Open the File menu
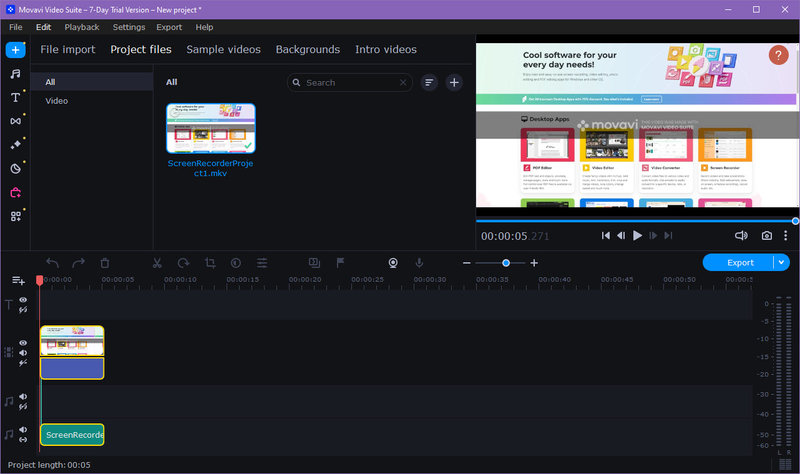Viewport: 800px width, 474px height. tap(15, 27)
